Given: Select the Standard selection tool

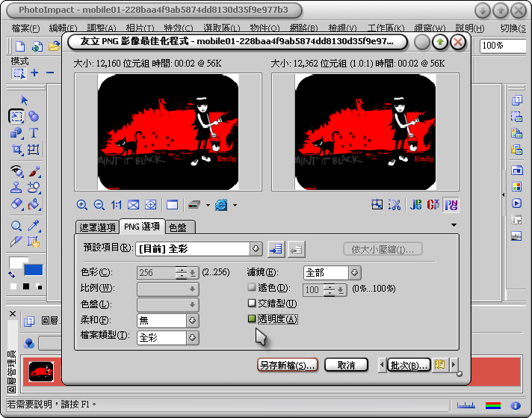Looking at the screenshot, I should pyautogui.click(x=16, y=117).
